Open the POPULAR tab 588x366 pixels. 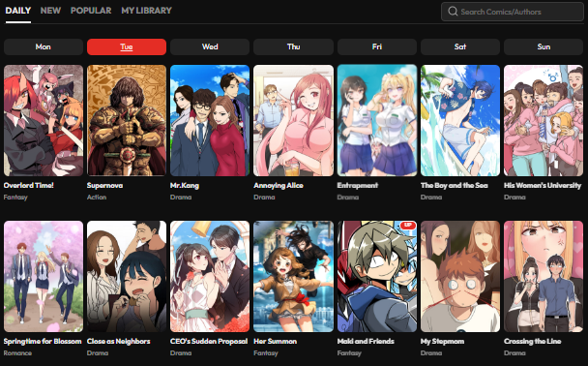click(x=91, y=11)
